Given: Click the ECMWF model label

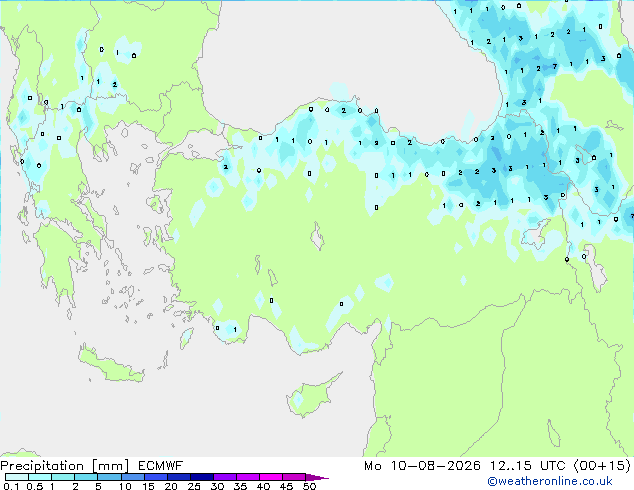Looking at the screenshot, I should [x=161, y=466].
